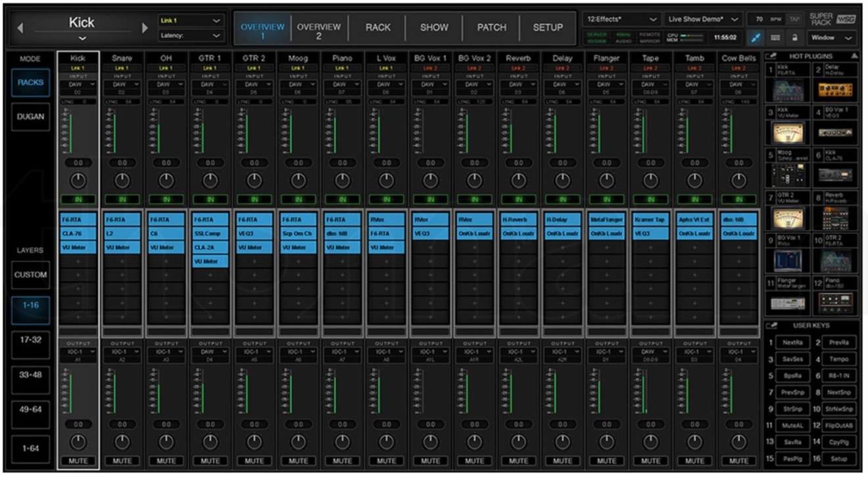Select the RACKS mode button
The width and height of the screenshot is (868, 477).
click(30, 83)
